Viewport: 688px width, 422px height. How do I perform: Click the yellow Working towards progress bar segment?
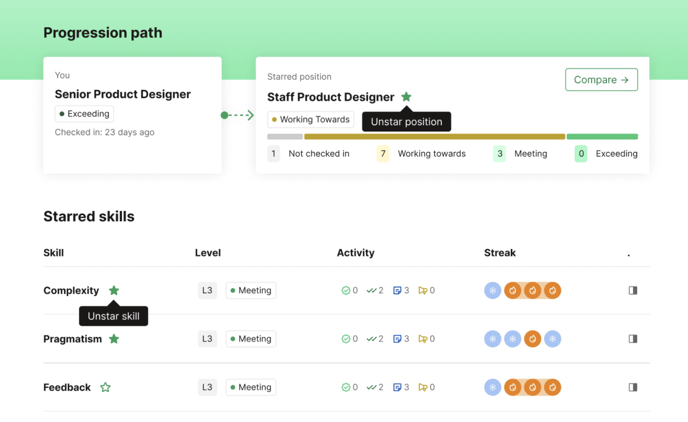(x=434, y=137)
